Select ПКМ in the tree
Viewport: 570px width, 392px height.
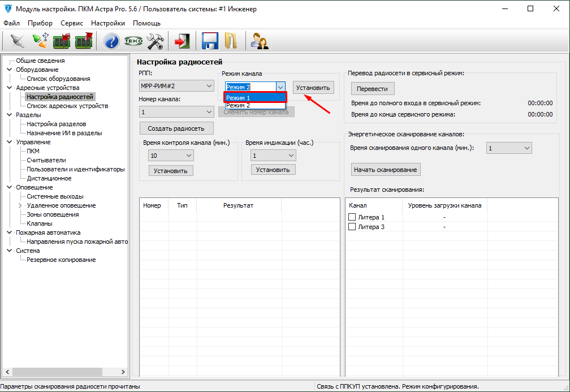[x=33, y=151]
